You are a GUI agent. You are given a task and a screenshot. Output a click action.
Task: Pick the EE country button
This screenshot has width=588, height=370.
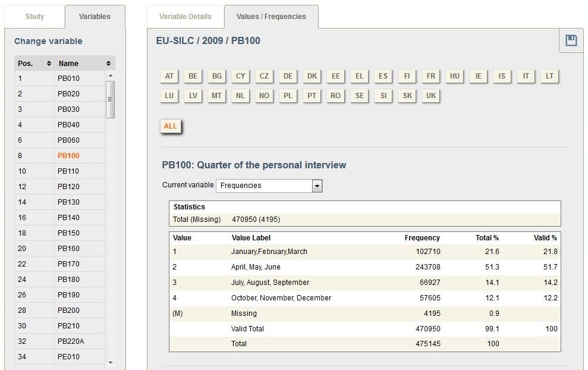pos(336,76)
